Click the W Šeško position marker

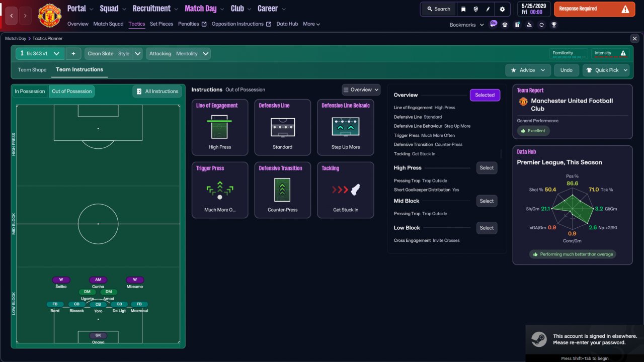pyautogui.click(x=61, y=280)
